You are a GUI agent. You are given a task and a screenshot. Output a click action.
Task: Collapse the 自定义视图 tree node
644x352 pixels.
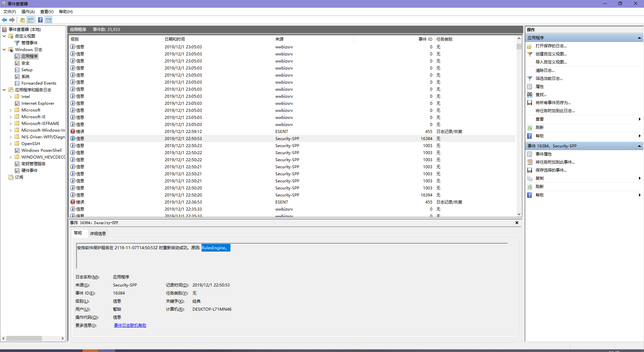point(4,36)
